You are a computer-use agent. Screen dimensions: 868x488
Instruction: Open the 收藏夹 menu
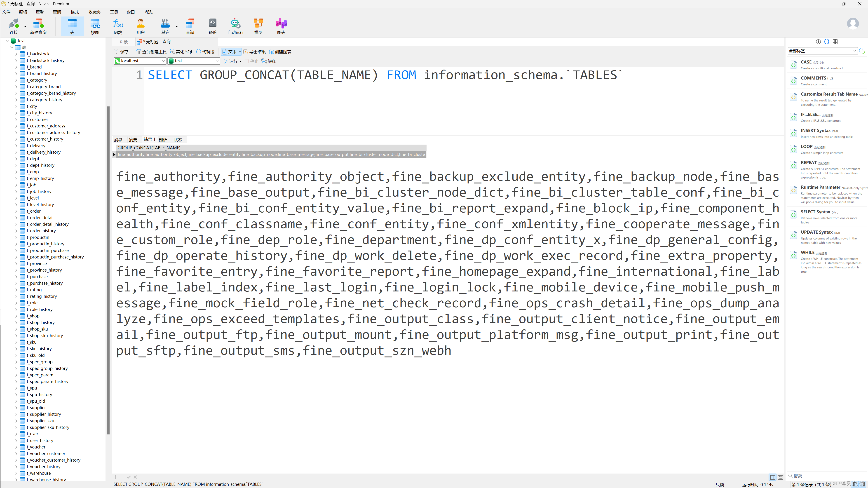(94, 12)
